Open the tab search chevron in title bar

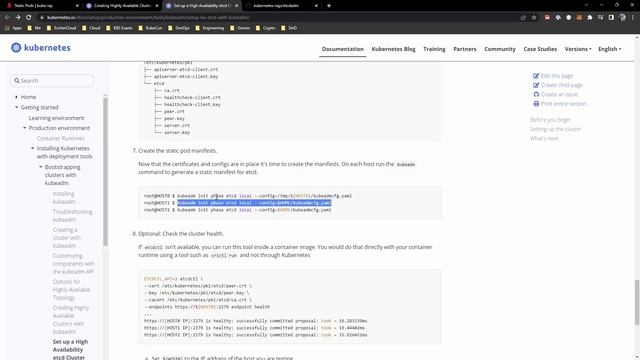tap(586, 5)
